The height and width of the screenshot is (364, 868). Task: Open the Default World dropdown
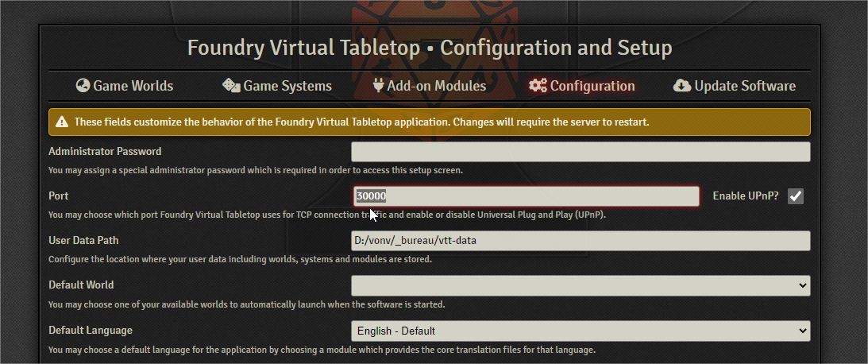pos(581,285)
